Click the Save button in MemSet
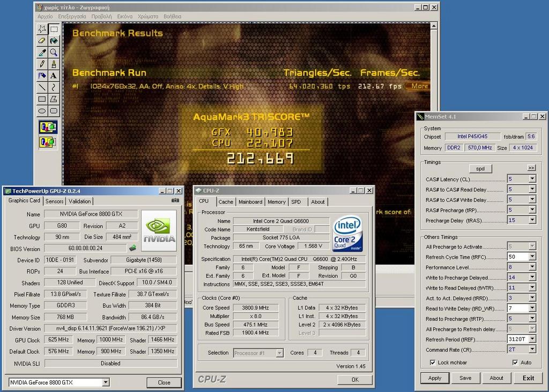The height and width of the screenshot is (392, 549). (465, 378)
